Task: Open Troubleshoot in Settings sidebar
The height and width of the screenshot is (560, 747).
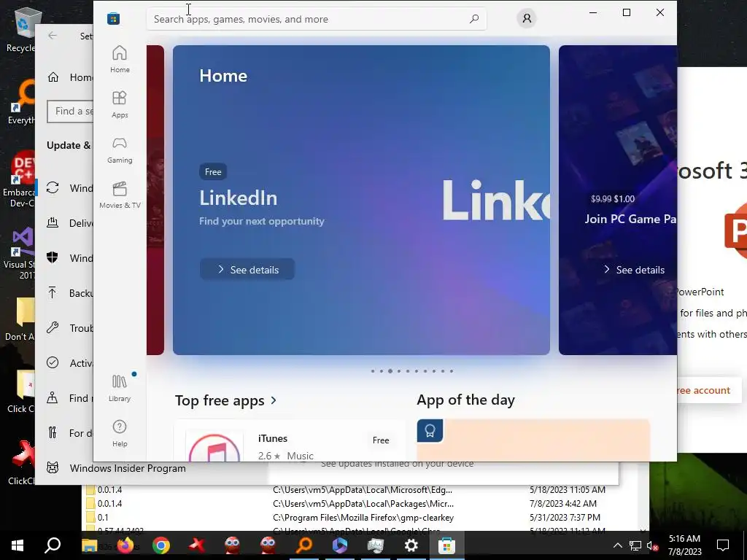Action: click(69, 328)
